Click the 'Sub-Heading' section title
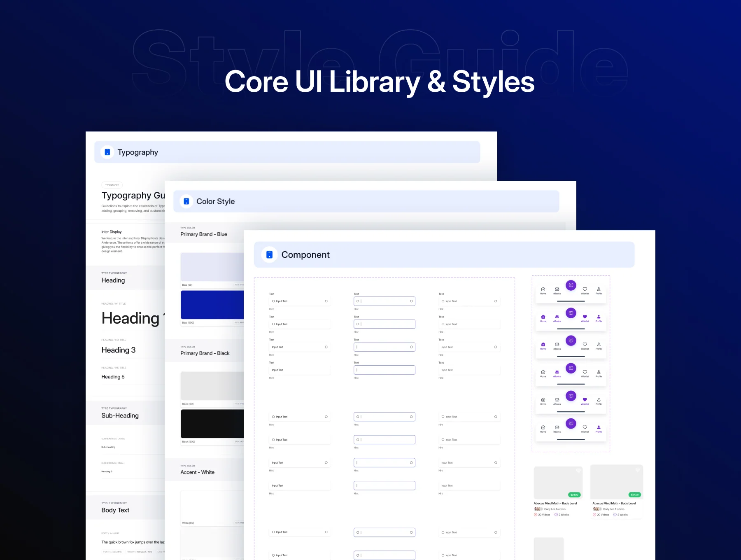Image resolution: width=741 pixels, height=560 pixels. point(120,416)
